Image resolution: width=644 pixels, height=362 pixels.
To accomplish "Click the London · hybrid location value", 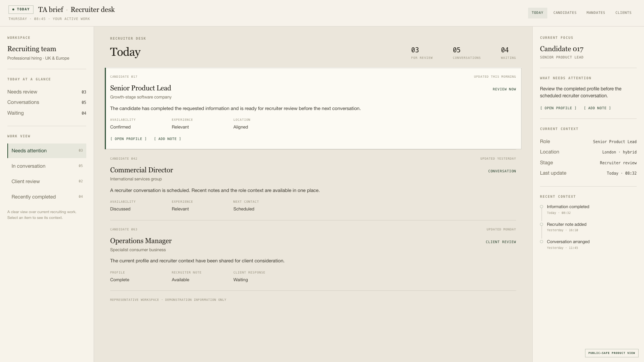I will tap(619, 152).
